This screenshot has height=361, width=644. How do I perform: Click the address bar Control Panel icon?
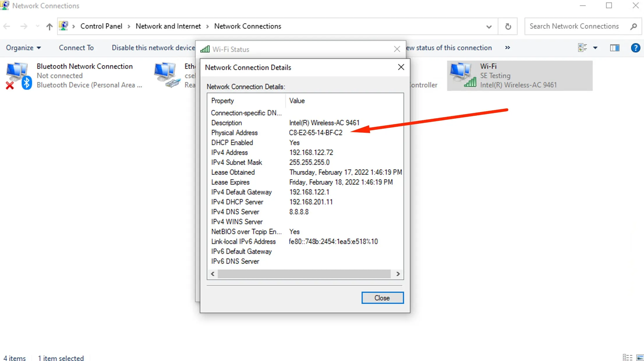coord(63,26)
